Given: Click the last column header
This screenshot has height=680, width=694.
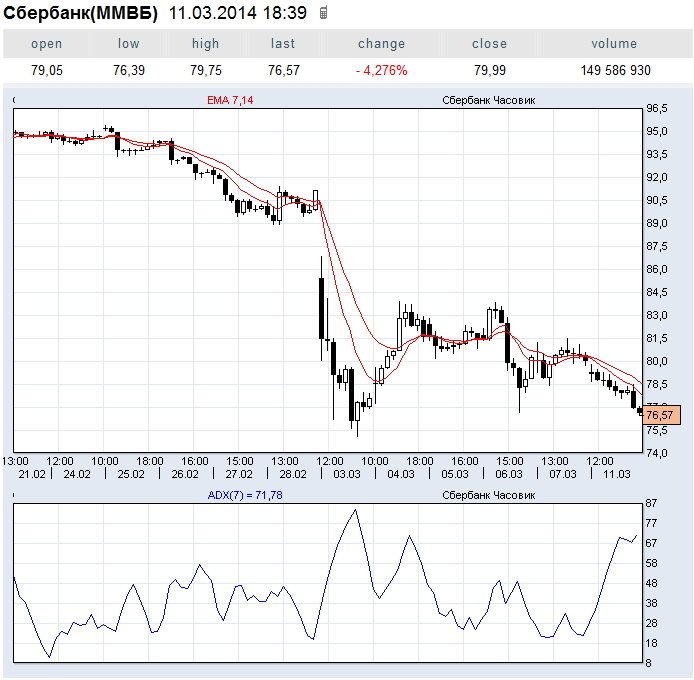Looking at the screenshot, I should pos(283,43).
